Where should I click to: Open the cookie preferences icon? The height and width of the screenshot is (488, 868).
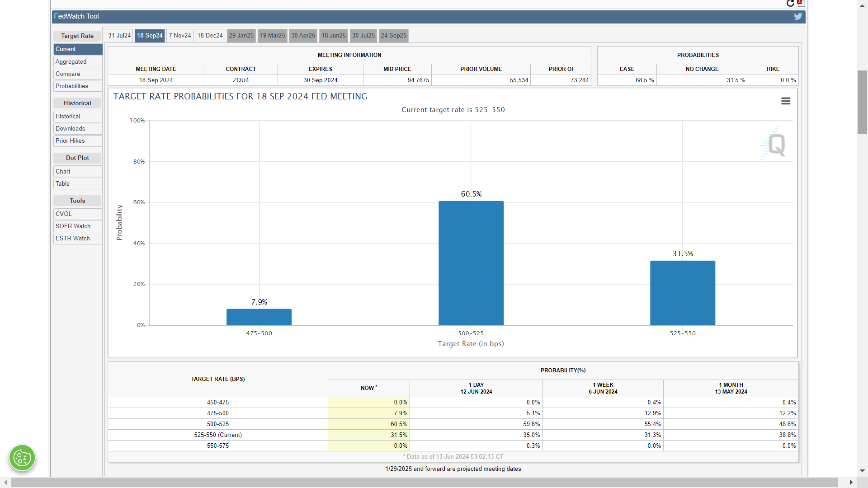pyautogui.click(x=22, y=458)
